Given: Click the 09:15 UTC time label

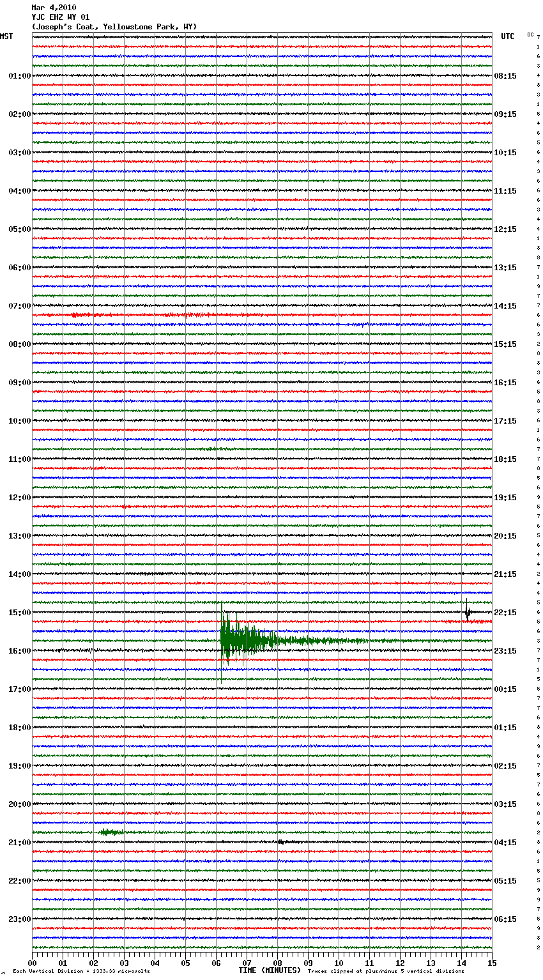Looking at the screenshot, I should (x=505, y=114).
